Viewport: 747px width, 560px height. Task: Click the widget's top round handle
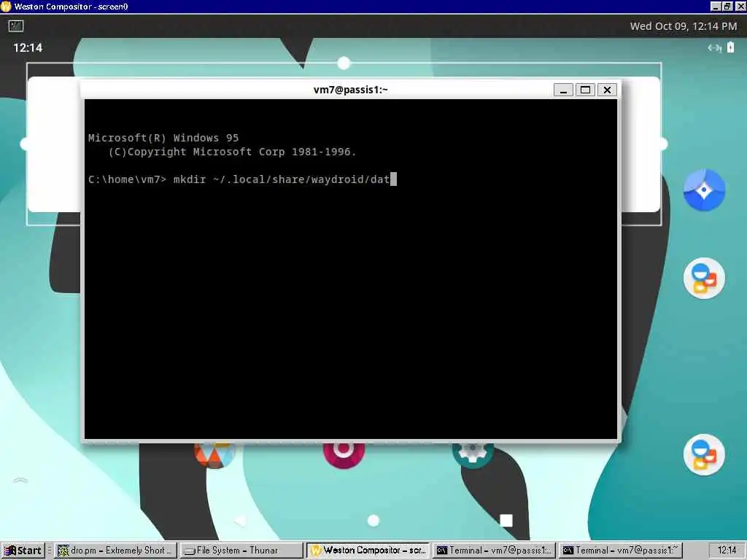[344, 63]
